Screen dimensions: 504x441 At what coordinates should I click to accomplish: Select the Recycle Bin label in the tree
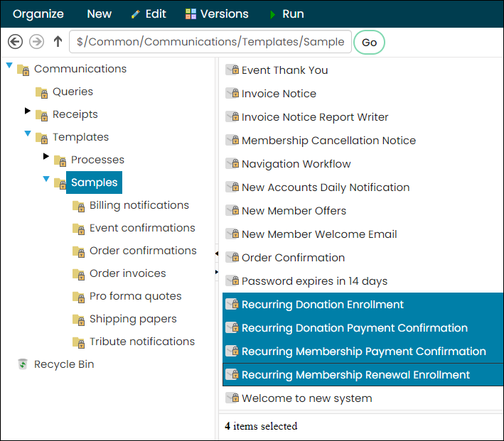point(64,364)
